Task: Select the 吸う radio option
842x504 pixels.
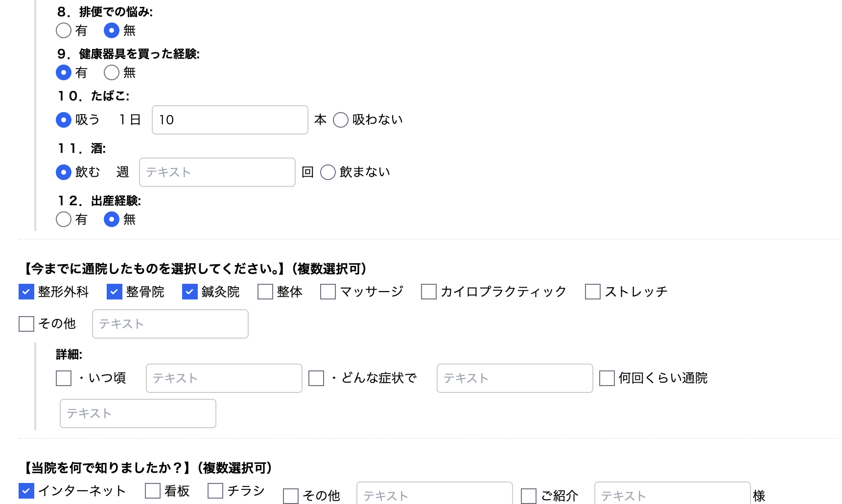Action: (x=63, y=119)
